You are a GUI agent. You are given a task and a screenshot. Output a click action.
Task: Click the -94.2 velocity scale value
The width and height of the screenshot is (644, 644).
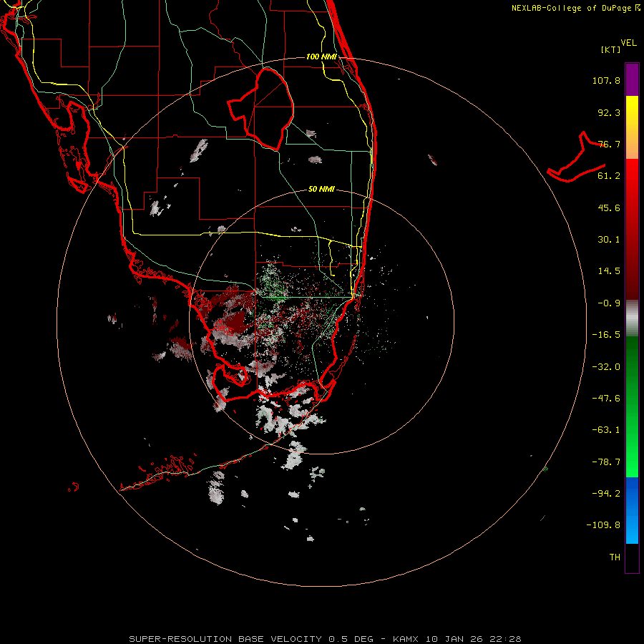pyautogui.click(x=606, y=494)
